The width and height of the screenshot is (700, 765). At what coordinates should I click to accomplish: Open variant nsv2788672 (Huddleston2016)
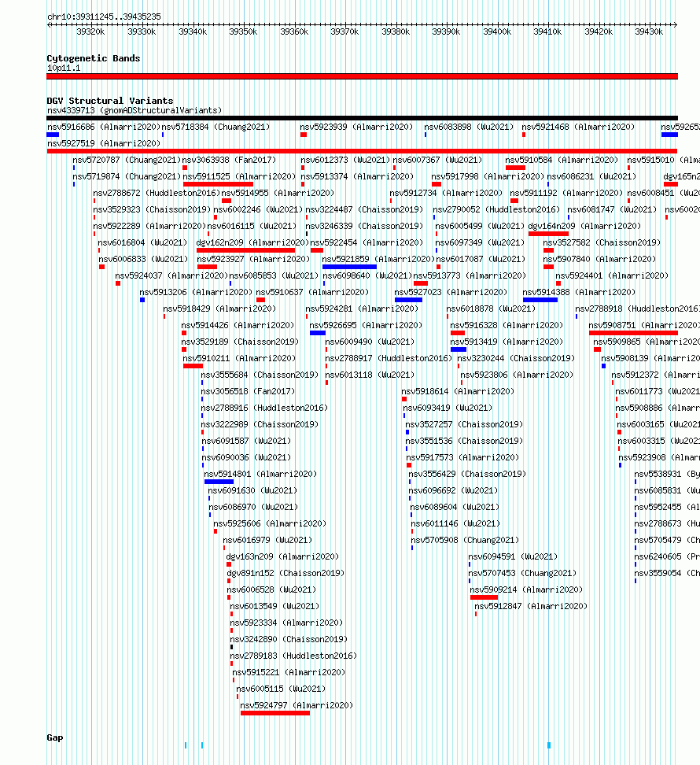click(157, 193)
